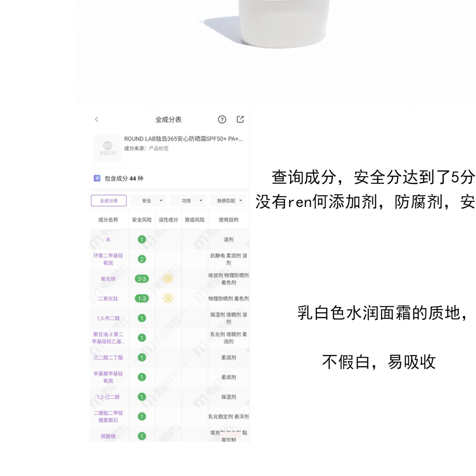The image size is (476, 476).
Task: Open the ingredient 硫酸镁
Action: [x=108, y=436]
